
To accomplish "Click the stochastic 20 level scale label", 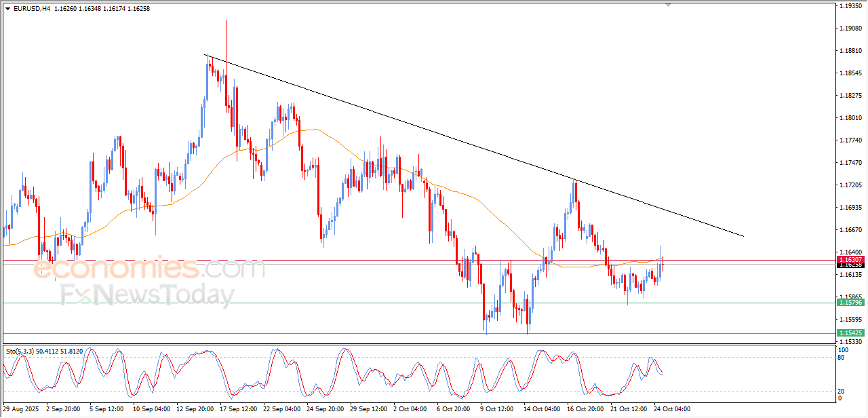I will (843, 391).
